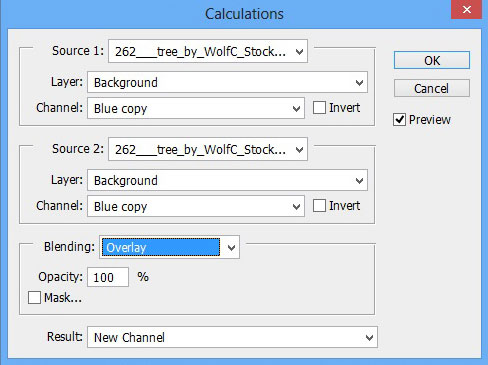Enable Invert for Source 1 channel
488x365 pixels.
pyautogui.click(x=319, y=108)
